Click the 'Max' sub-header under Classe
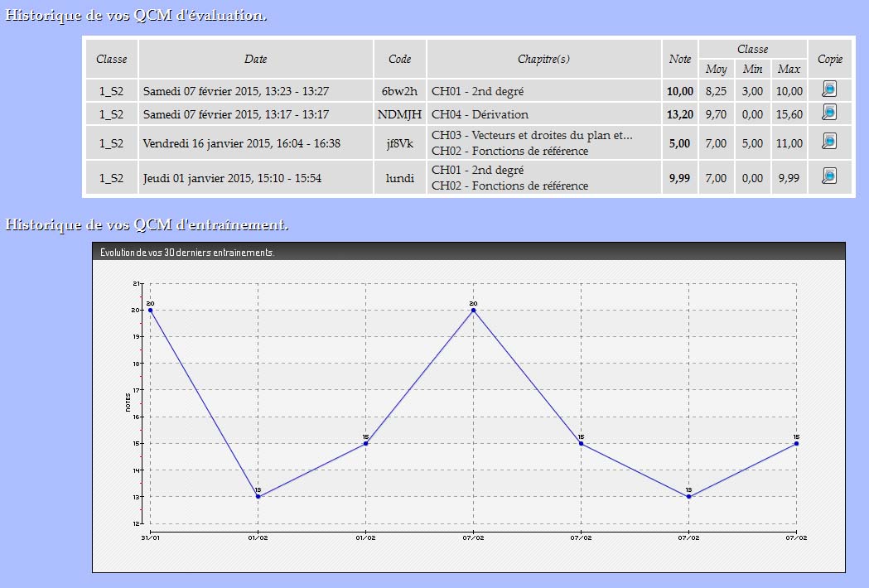This screenshot has width=869, height=588. click(789, 69)
